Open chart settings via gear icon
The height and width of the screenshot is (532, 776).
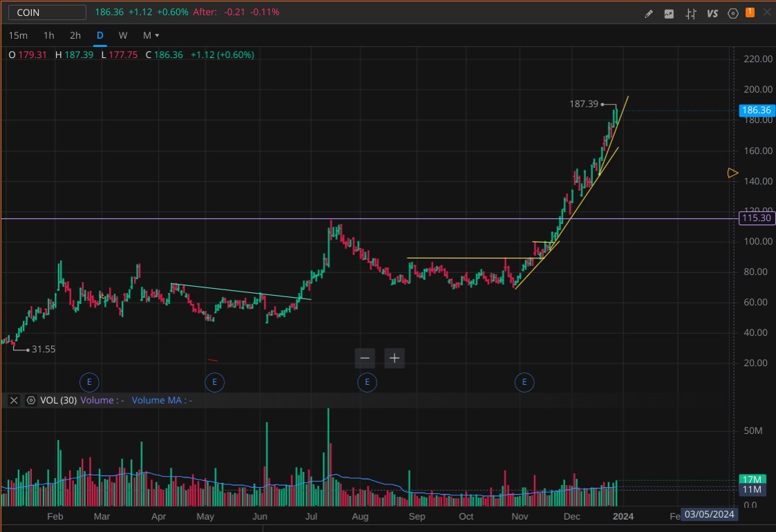click(x=732, y=13)
